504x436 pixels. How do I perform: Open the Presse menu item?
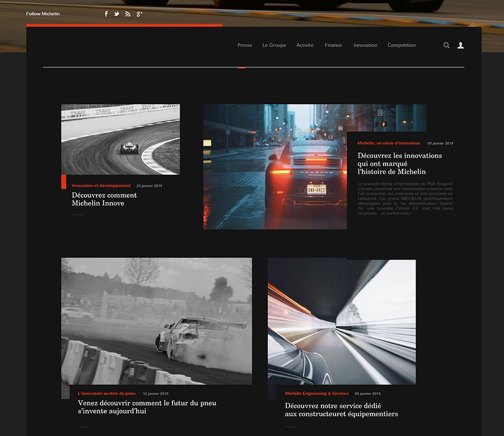coord(245,45)
